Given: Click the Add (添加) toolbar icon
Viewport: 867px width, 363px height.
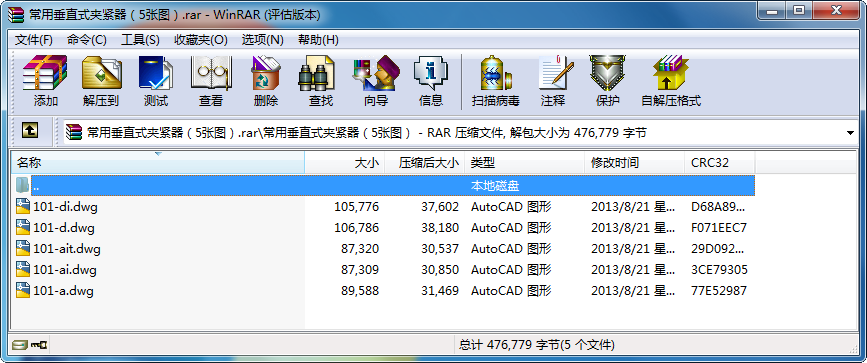Looking at the screenshot, I should [45, 81].
